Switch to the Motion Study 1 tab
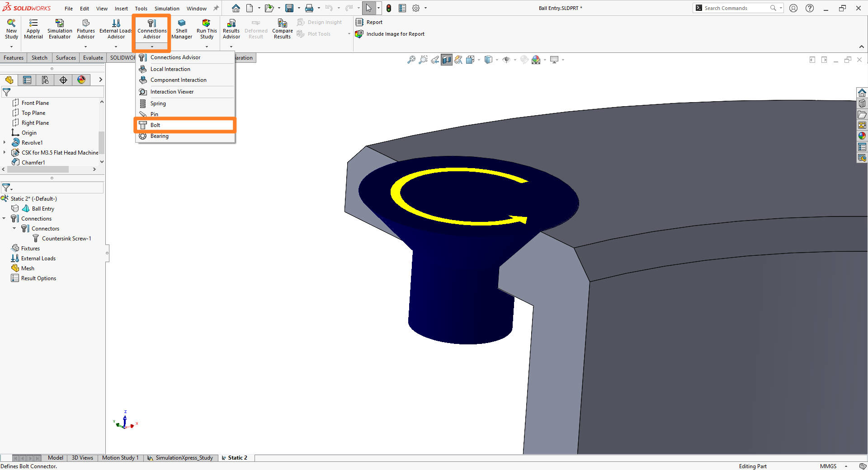Screen dimensions: 868x470 (120, 458)
